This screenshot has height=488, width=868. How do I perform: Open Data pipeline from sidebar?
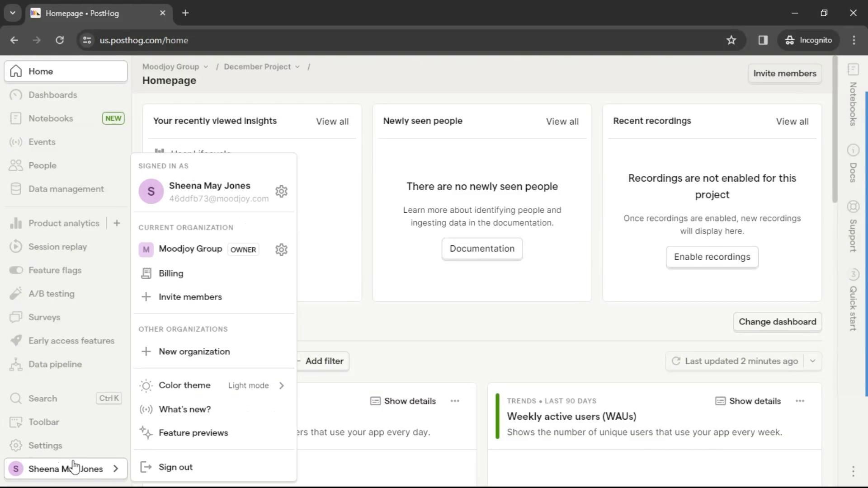[x=55, y=364]
